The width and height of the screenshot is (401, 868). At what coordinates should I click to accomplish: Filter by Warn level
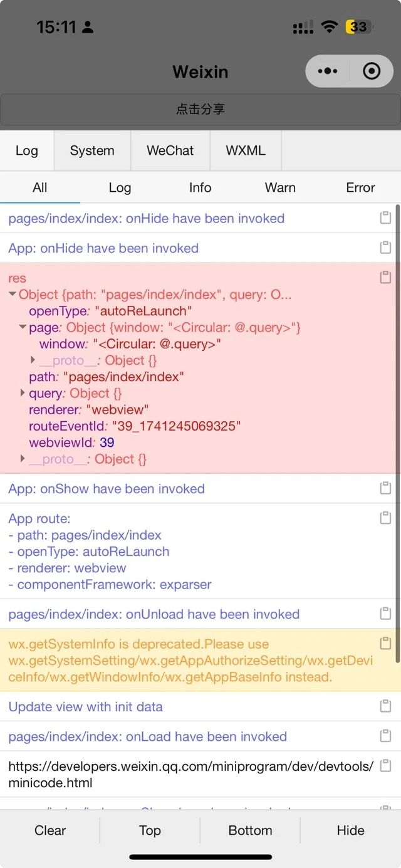point(280,187)
